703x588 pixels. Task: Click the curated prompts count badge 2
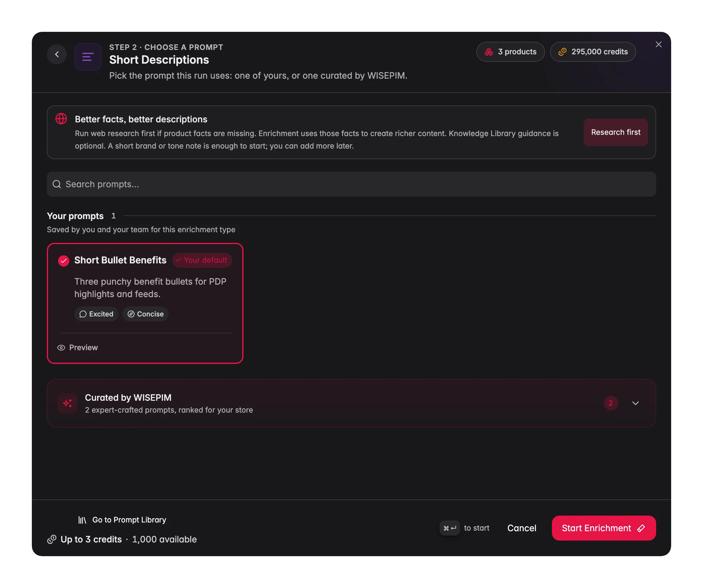tap(611, 403)
